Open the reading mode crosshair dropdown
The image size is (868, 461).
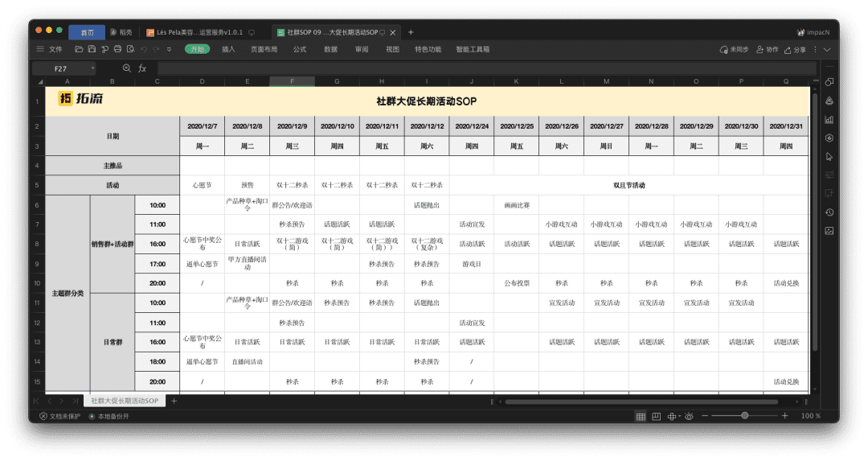(x=674, y=416)
